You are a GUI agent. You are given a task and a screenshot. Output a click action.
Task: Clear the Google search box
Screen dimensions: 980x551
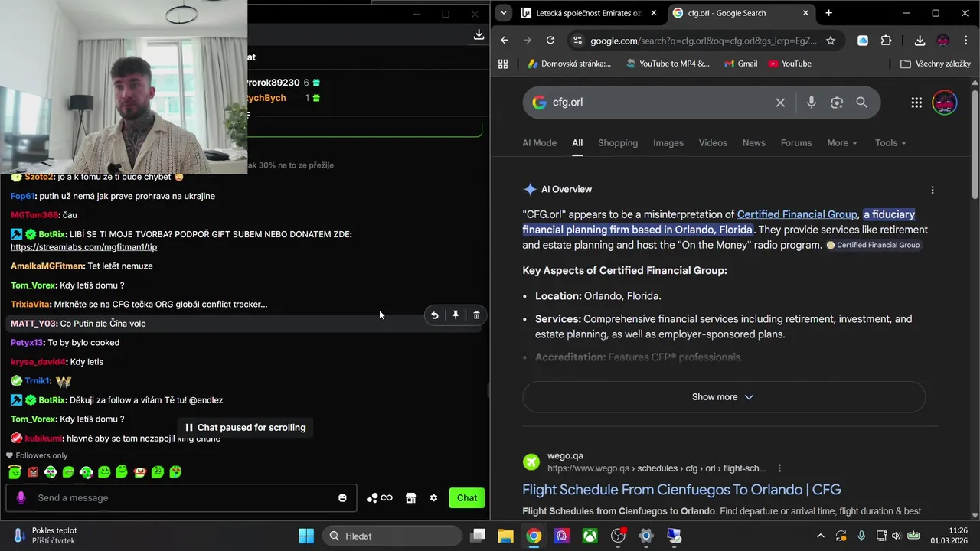click(780, 103)
